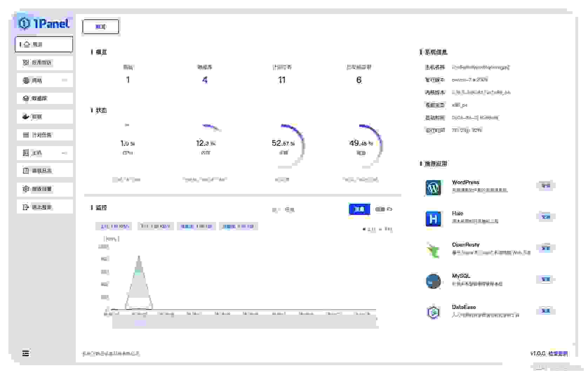
Task: Click the download speed KB/s tag
Action: pos(155,226)
